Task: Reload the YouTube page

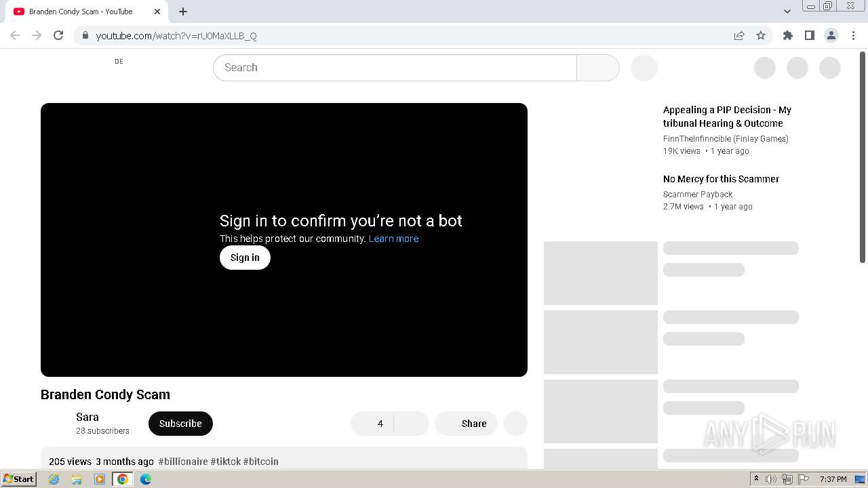Action: [x=58, y=35]
